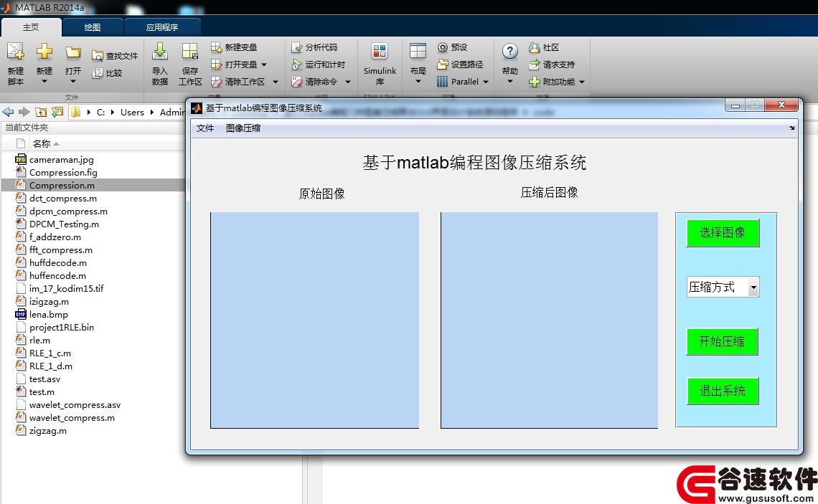Screen dimensions: 818x504
Task: Click the Start Compression (开始压缩) button
Action: coord(722,341)
